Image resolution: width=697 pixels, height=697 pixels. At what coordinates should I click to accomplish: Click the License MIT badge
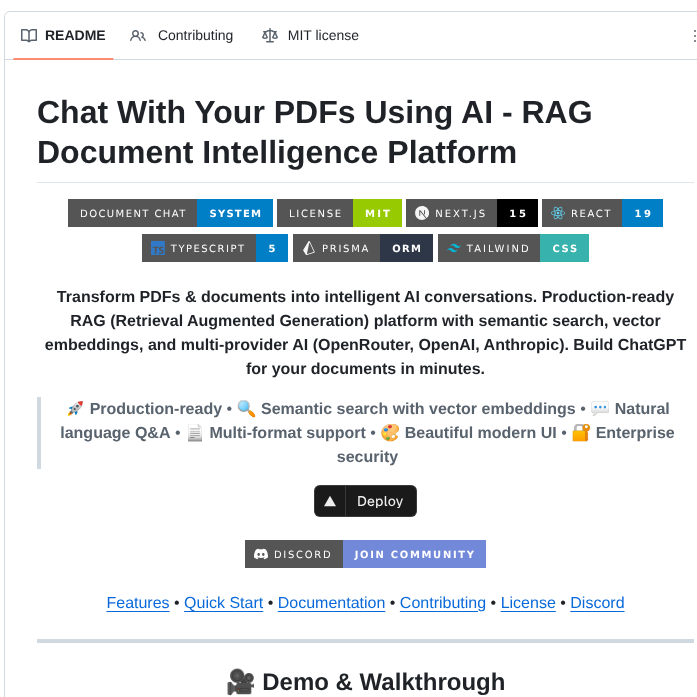(339, 213)
